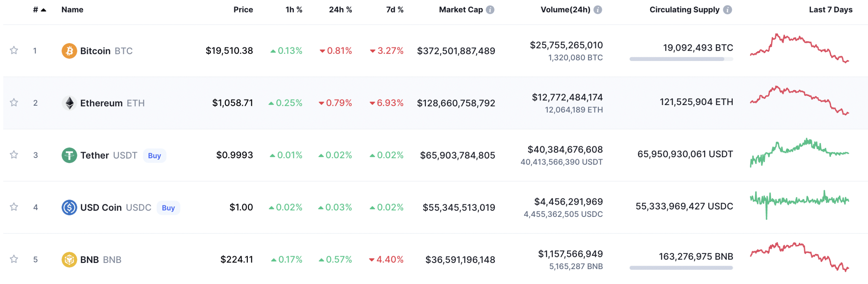Open the Volume(24h) info icon
Screen dimensions: 868x284
tap(598, 10)
